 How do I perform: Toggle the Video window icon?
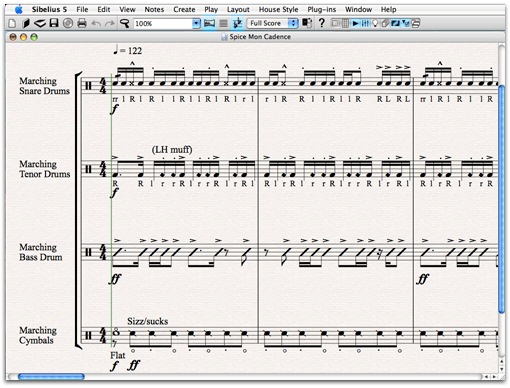(406, 23)
